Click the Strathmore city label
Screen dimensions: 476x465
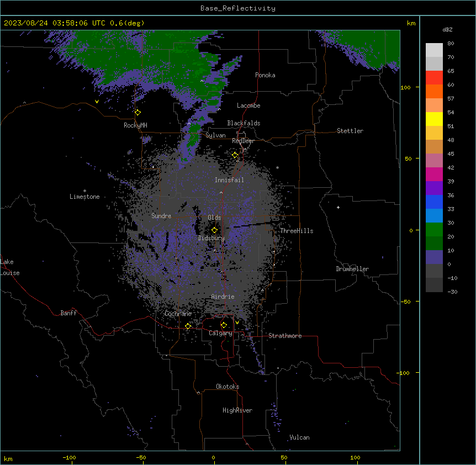point(285,336)
